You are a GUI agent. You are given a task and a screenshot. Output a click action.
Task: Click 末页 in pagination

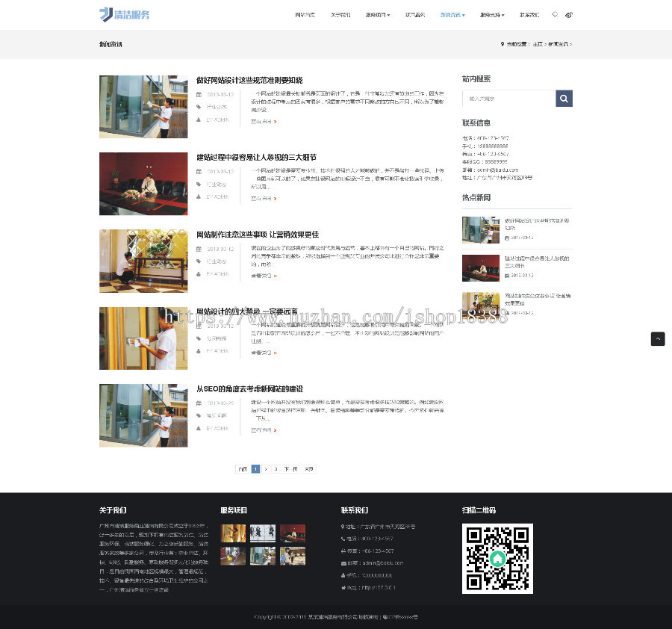point(309,469)
